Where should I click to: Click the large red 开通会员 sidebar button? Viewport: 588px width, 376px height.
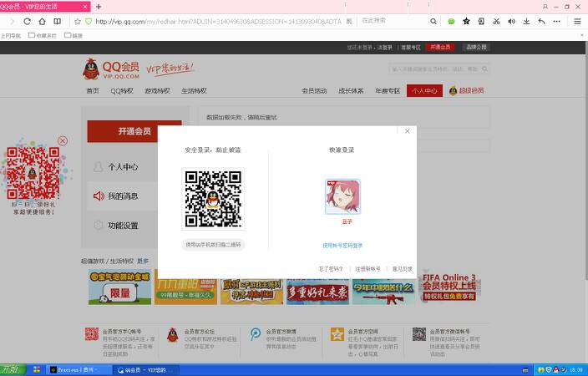click(134, 131)
